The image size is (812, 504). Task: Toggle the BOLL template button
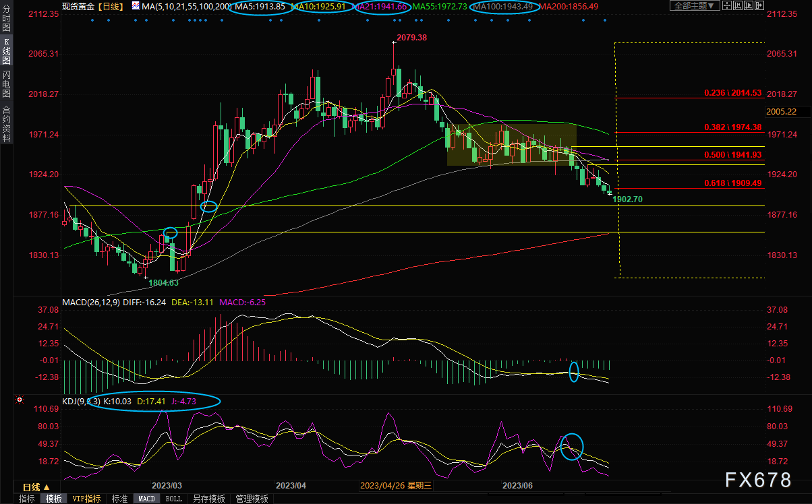[x=173, y=499]
